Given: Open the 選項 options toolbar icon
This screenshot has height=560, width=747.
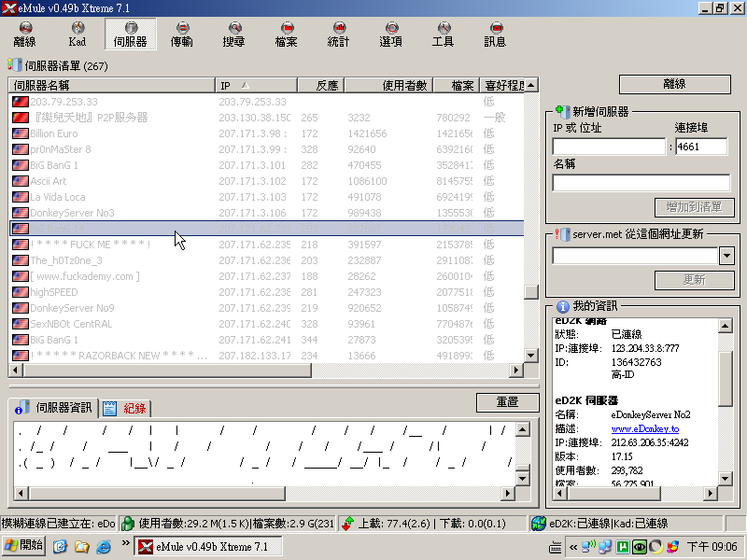Looking at the screenshot, I should (x=391, y=35).
